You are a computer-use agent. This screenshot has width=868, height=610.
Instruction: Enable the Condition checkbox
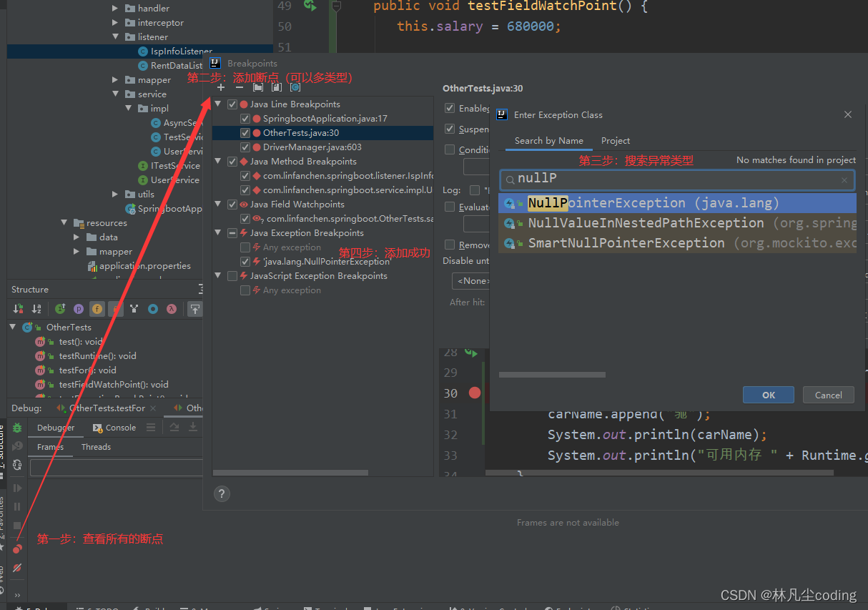coord(450,149)
